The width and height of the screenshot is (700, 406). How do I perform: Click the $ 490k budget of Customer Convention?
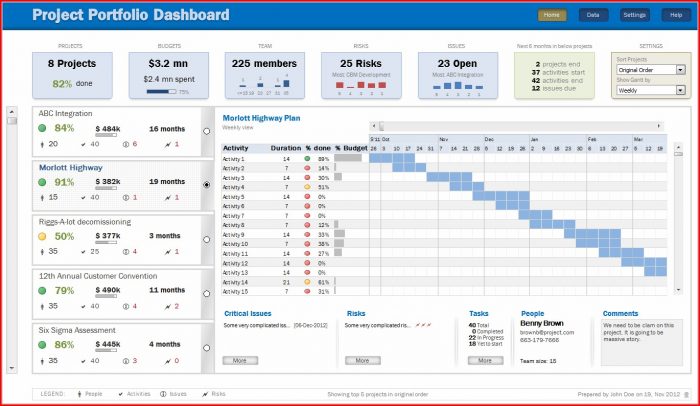[x=108, y=290]
